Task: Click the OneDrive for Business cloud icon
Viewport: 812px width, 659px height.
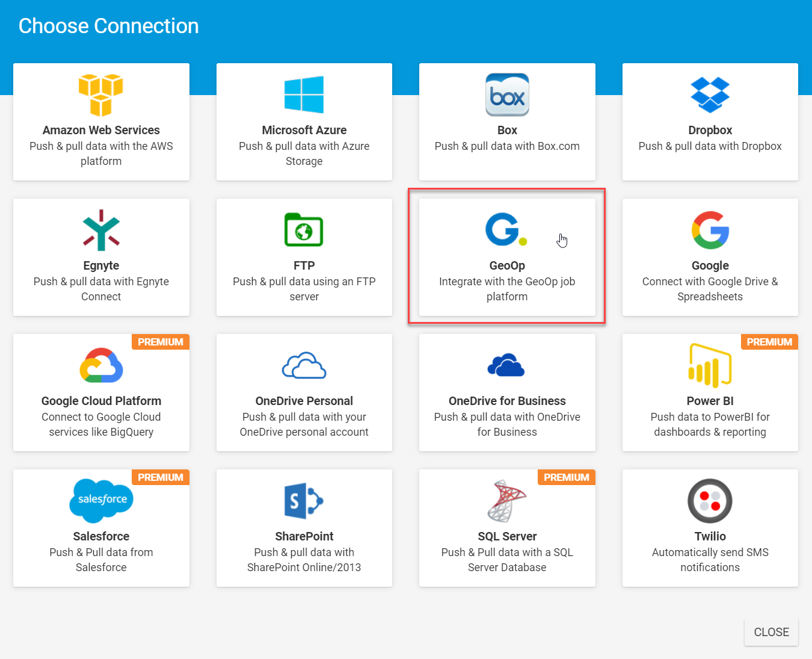Action: [x=506, y=365]
